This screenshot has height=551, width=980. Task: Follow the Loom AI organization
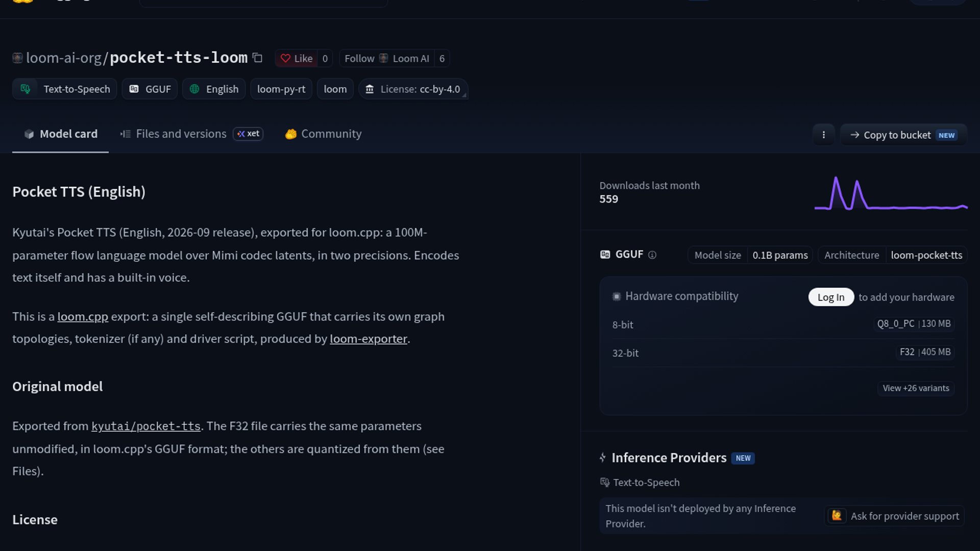(x=386, y=58)
